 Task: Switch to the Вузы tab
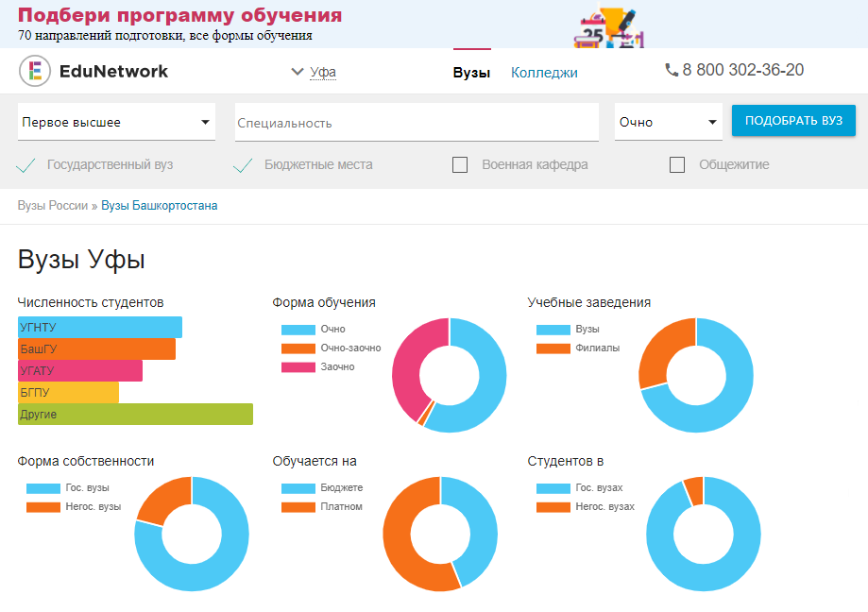471,73
